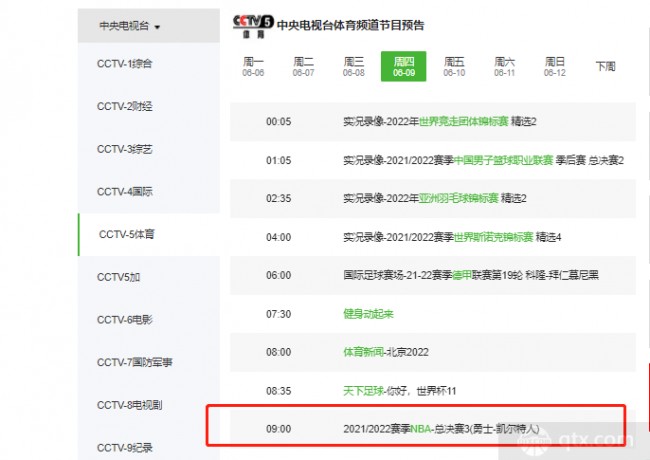The image size is (650, 460).
Task: Click the 08:00 time entry
Action: pos(279,352)
